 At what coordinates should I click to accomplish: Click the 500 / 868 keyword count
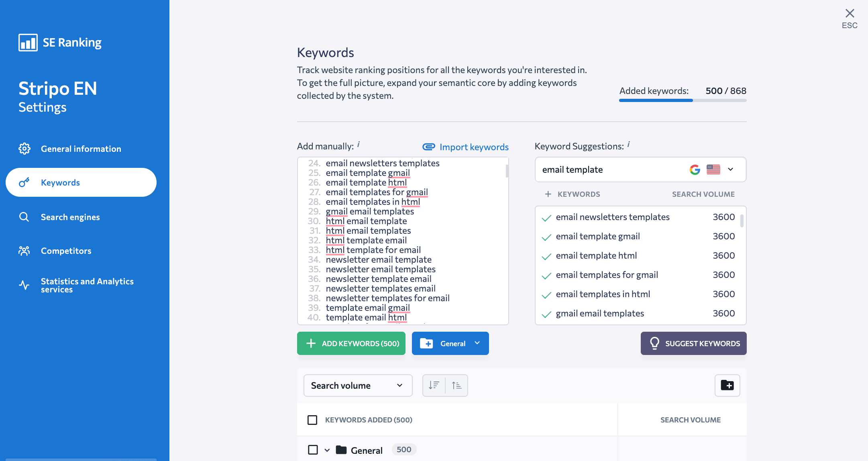click(726, 91)
